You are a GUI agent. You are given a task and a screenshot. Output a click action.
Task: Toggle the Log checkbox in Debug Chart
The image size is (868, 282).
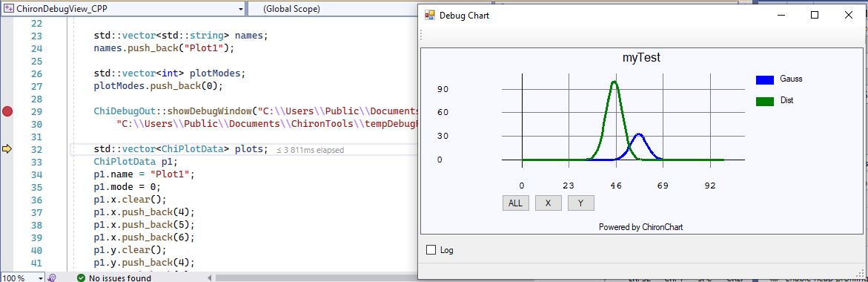pyautogui.click(x=431, y=250)
